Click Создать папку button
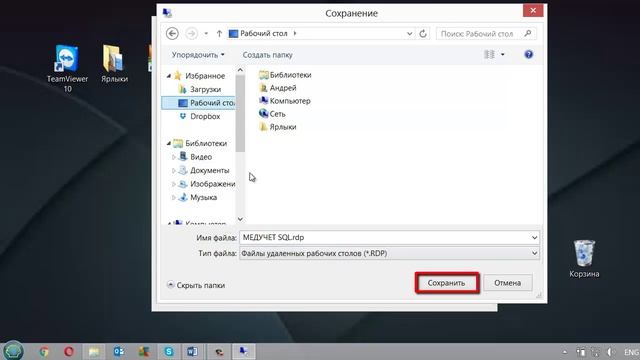 coord(267,55)
